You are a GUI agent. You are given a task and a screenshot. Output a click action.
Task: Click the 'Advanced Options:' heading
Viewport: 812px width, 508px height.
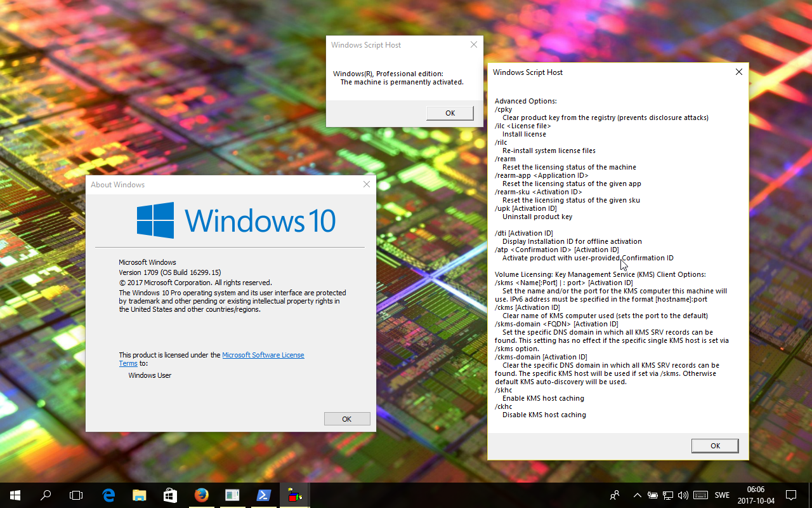[x=525, y=101]
